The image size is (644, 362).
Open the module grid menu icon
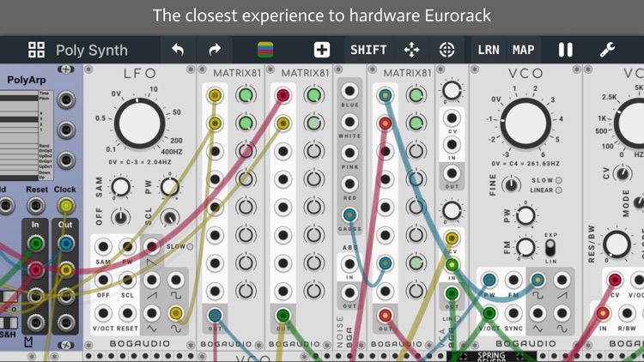point(36,50)
